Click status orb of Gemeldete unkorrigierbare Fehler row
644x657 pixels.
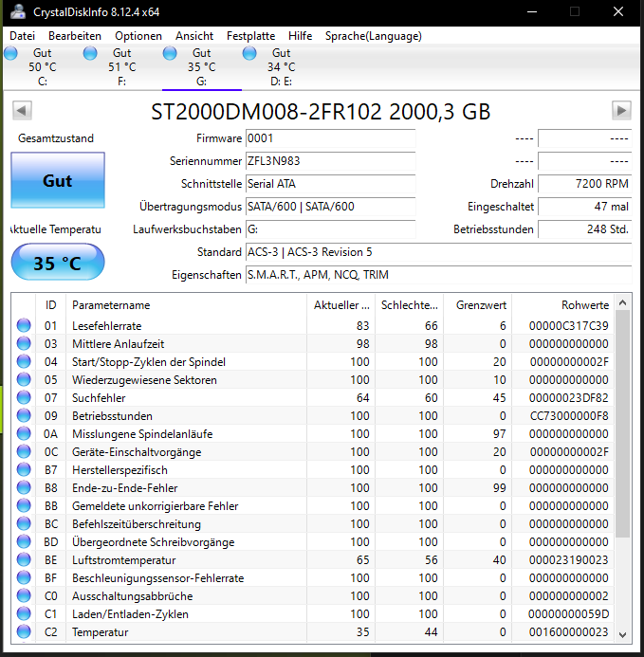click(x=24, y=505)
